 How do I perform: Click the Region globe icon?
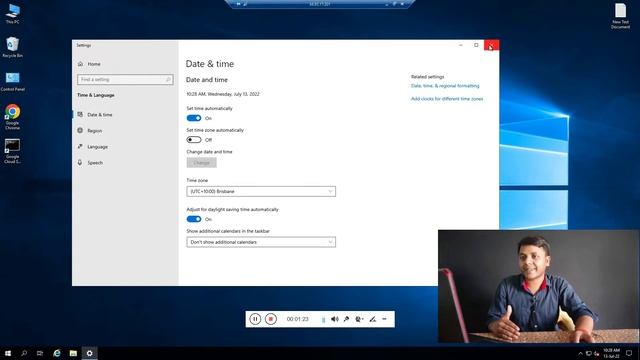(80, 130)
